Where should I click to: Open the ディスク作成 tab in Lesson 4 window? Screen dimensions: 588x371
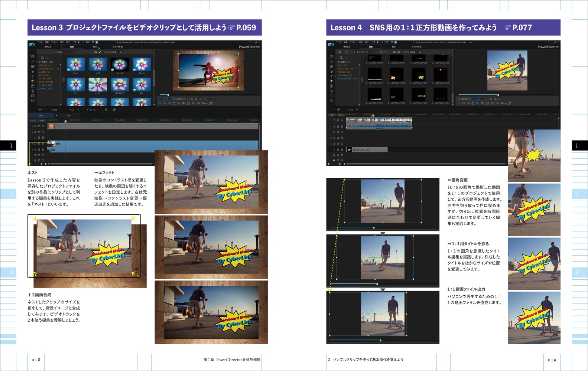click(x=416, y=47)
